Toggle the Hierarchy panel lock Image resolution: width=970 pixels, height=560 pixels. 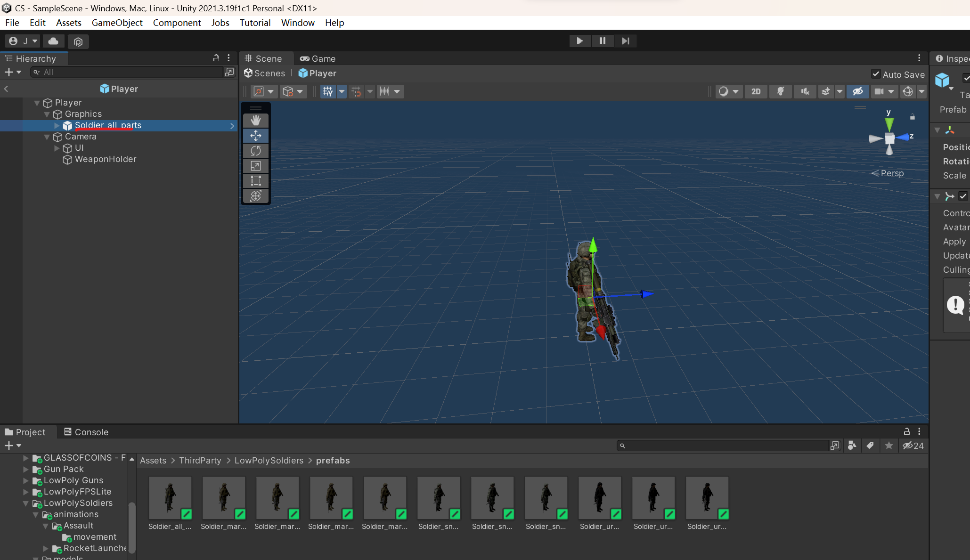tap(216, 58)
